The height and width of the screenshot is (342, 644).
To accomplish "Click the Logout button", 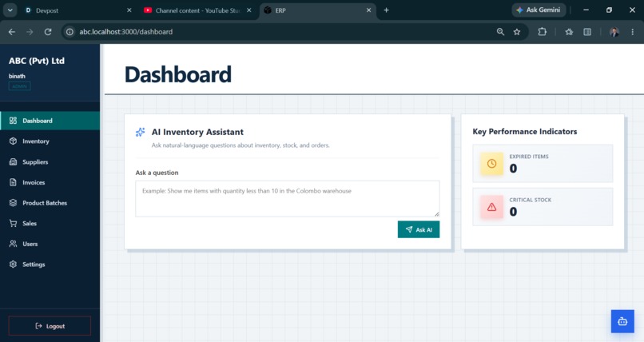I will pos(50,326).
